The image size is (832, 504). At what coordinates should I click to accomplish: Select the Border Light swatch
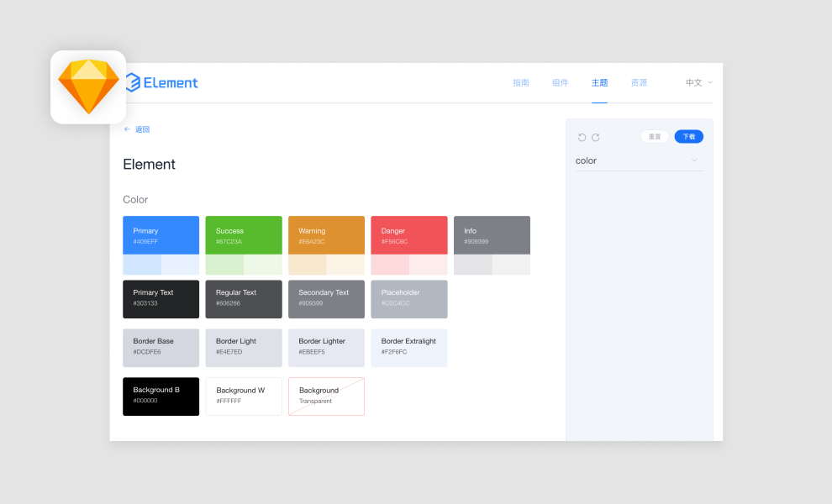tap(244, 348)
